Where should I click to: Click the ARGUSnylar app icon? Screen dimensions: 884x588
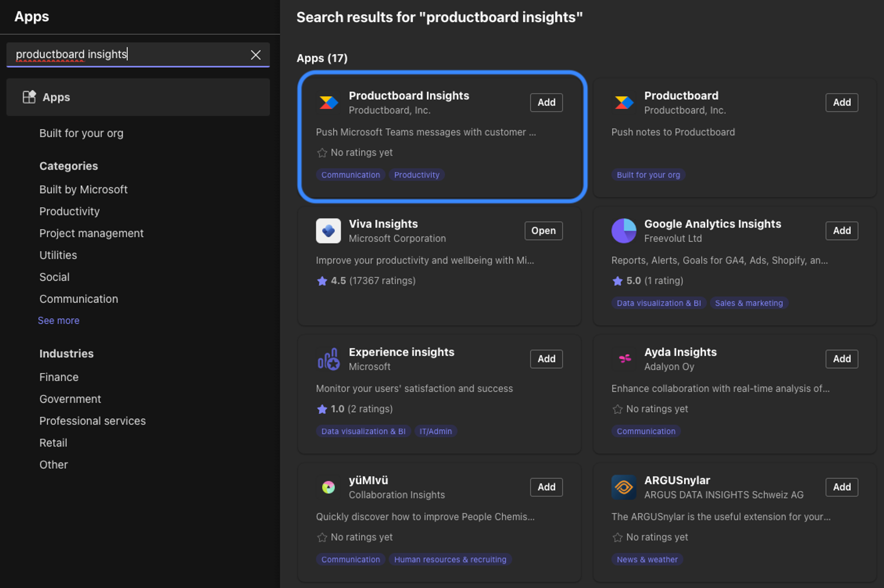click(x=624, y=487)
